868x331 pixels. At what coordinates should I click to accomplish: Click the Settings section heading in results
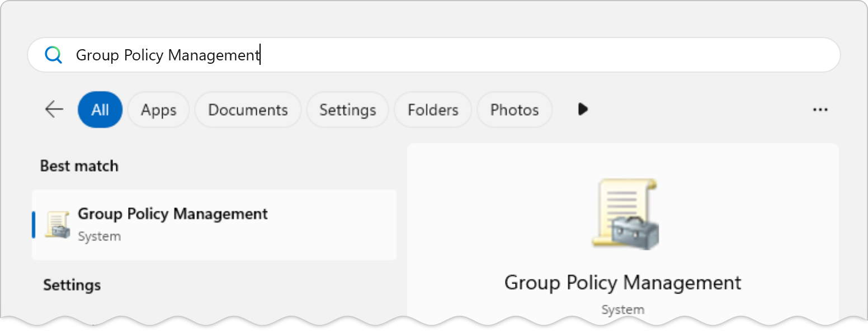pyautogui.click(x=72, y=285)
